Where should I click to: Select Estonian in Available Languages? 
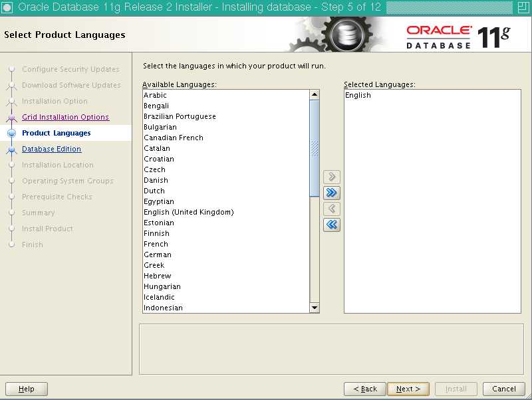226,223
